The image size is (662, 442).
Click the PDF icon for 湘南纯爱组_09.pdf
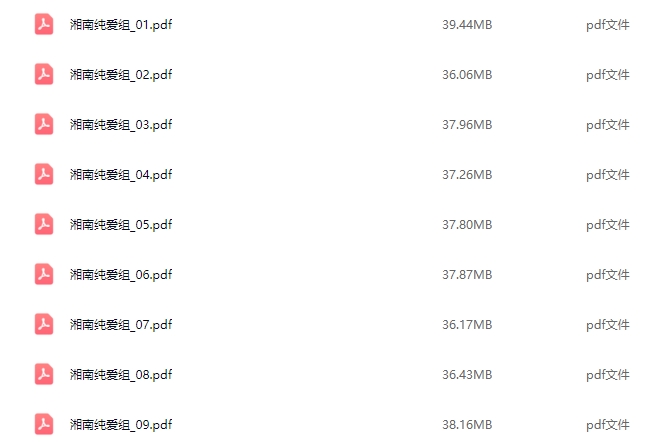tap(44, 424)
